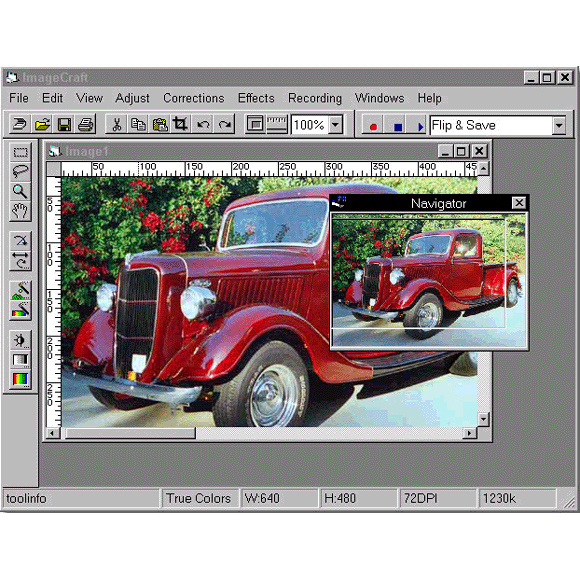Click the Image1 vertical scrollbar down arrow
This screenshot has width=580, height=580.
(x=483, y=419)
